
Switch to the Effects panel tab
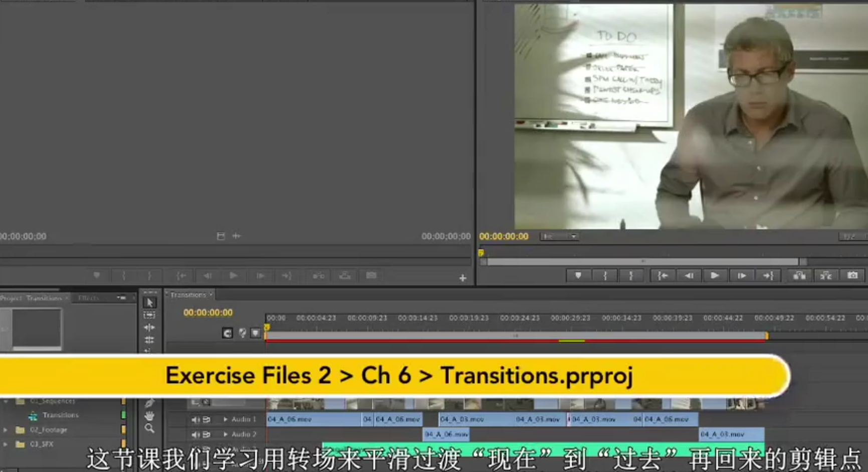coord(89,298)
